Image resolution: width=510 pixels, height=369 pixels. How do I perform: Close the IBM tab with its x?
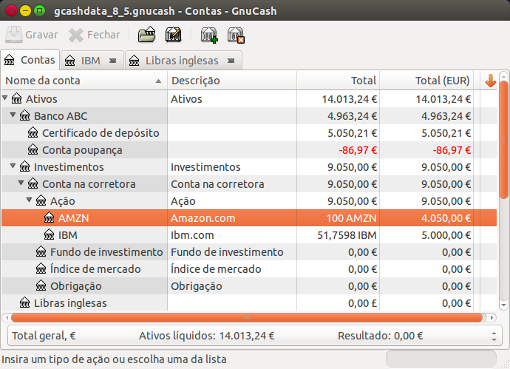click(x=113, y=61)
